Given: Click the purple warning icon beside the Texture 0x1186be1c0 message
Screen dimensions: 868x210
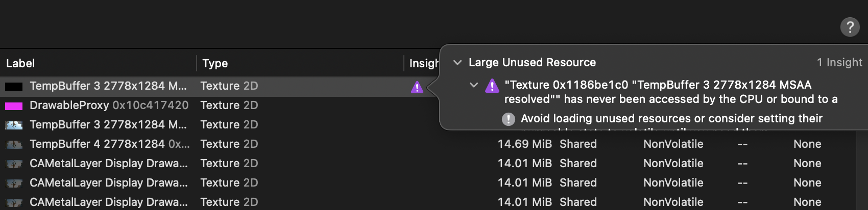Looking at the screenshot, I should coord(492,86).
